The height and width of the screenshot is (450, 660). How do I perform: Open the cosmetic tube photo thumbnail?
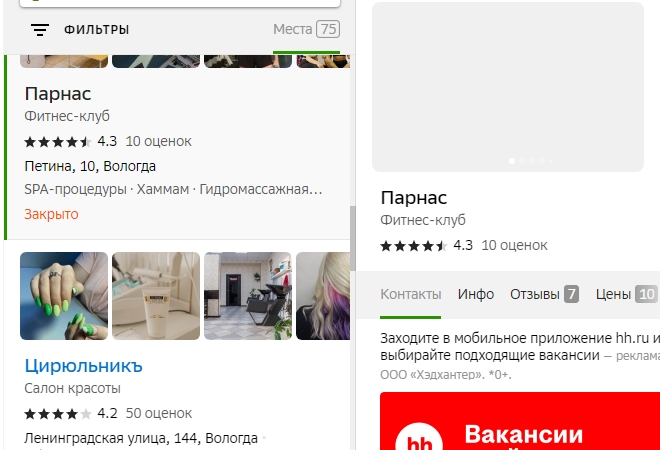(x=155, y=295)
